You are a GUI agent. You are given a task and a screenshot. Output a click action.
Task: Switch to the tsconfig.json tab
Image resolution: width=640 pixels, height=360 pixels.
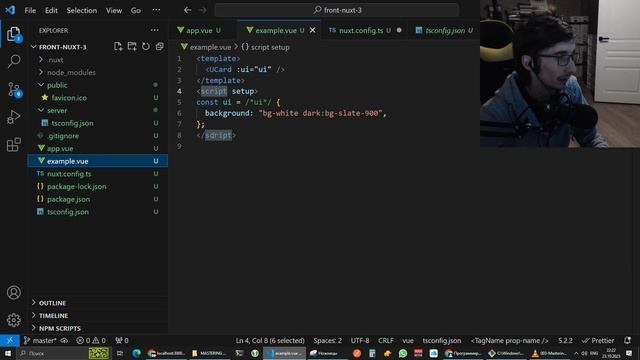point(444,30)
